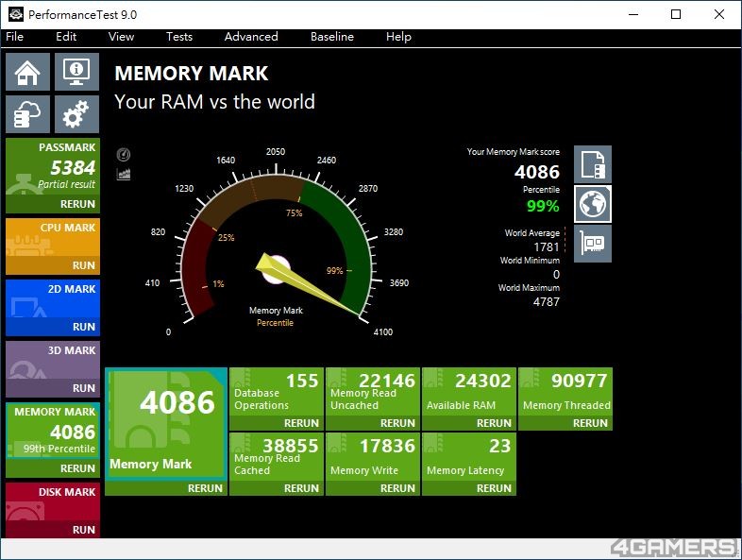Click the World Average 1781 value
The height and width of the screenshot is (560, 742).
tap(546, 247)
